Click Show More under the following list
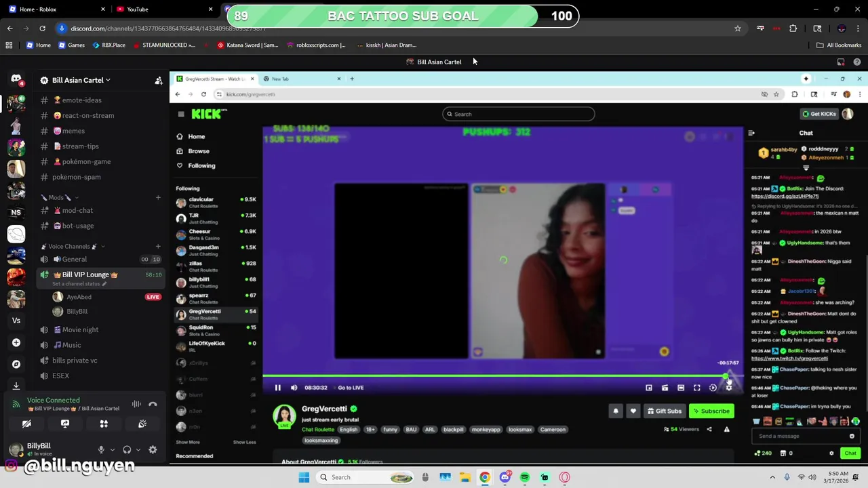Screen dimensions: 868x488 point(188,442)
